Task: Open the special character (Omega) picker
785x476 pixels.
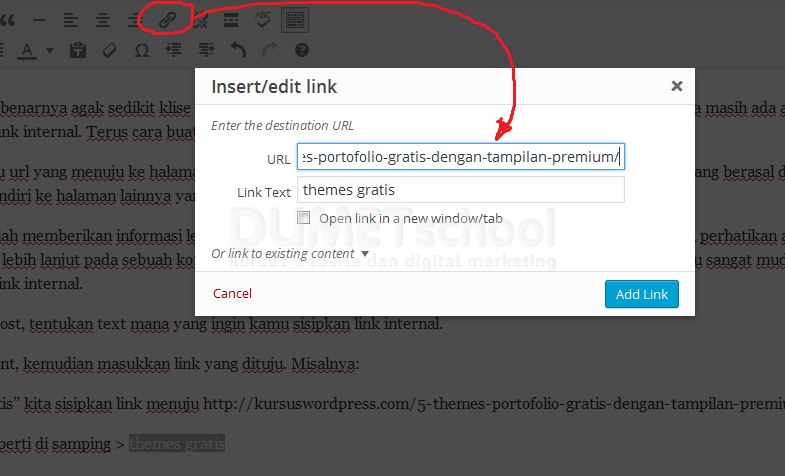Action: click(x=142, y=51)
